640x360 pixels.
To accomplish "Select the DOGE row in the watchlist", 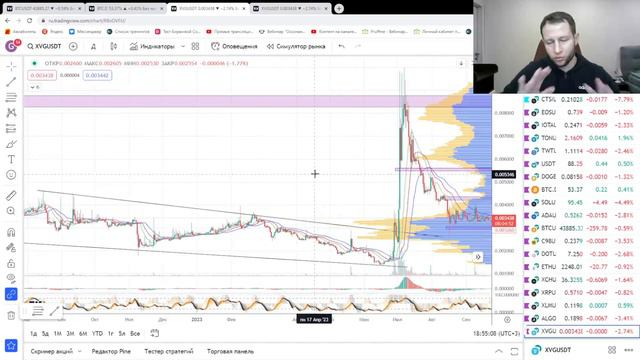I will click(x=582, y=177).
